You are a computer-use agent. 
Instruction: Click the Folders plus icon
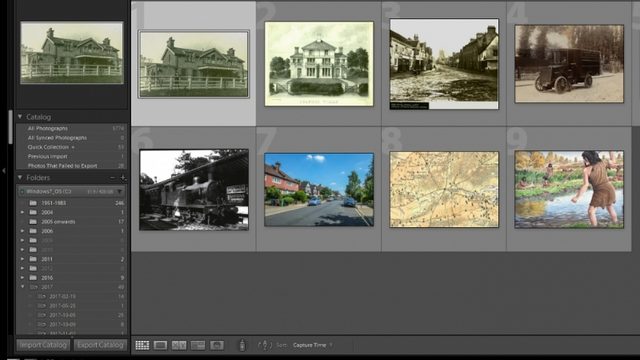122,178
